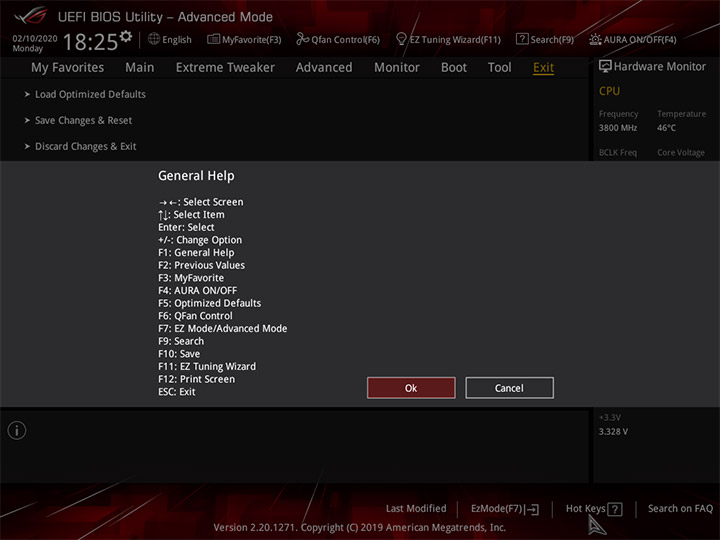Confirm with the Ok button
This screenshot has height=540, width=720.
tap(411, 388)
